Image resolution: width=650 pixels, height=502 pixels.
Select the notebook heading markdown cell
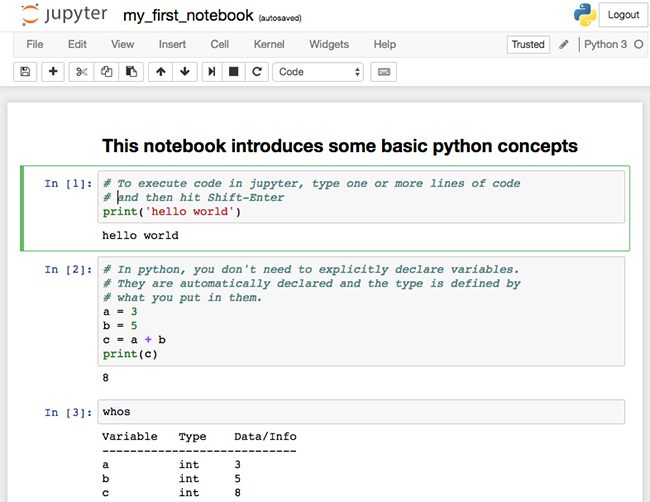340,146
